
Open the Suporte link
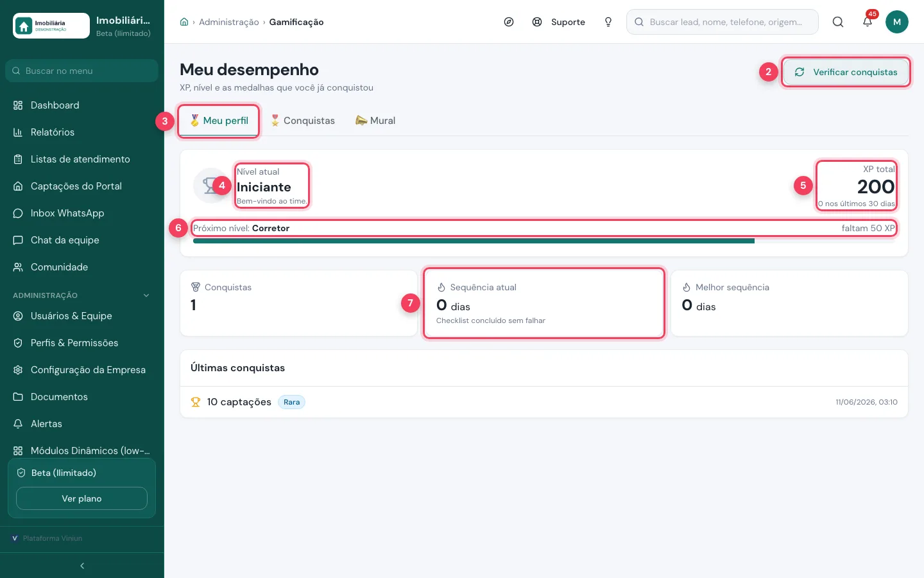[x=568, y=22]
